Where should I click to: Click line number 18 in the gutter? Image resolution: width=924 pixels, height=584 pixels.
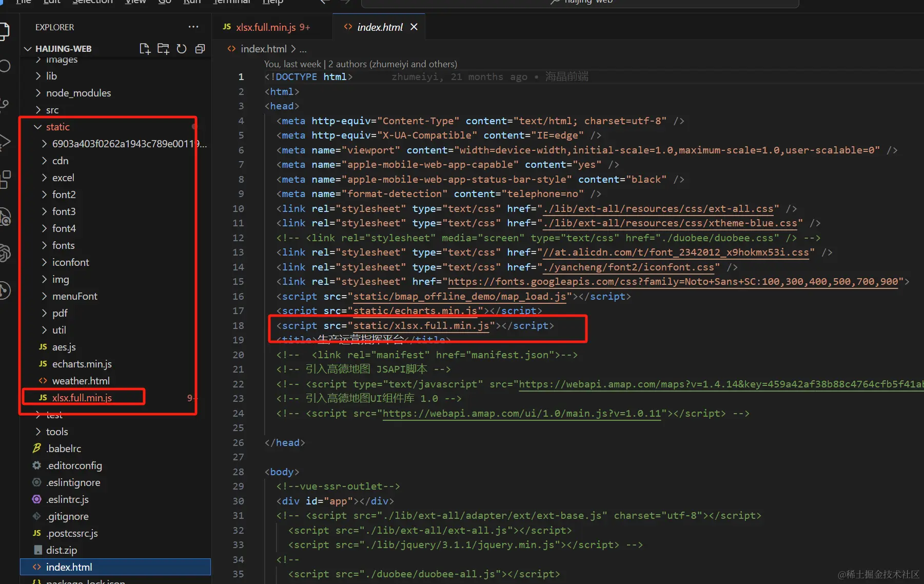(x=239, y=325)
